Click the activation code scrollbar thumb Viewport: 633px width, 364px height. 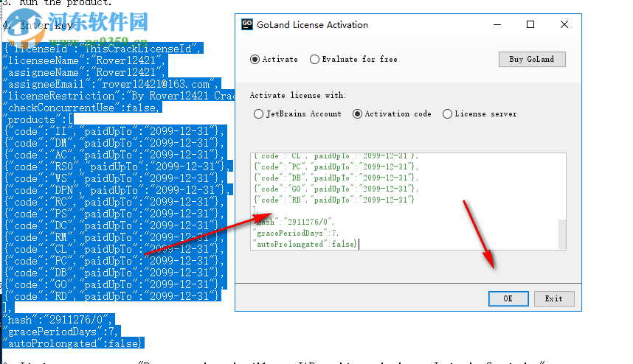coord(562,234)
